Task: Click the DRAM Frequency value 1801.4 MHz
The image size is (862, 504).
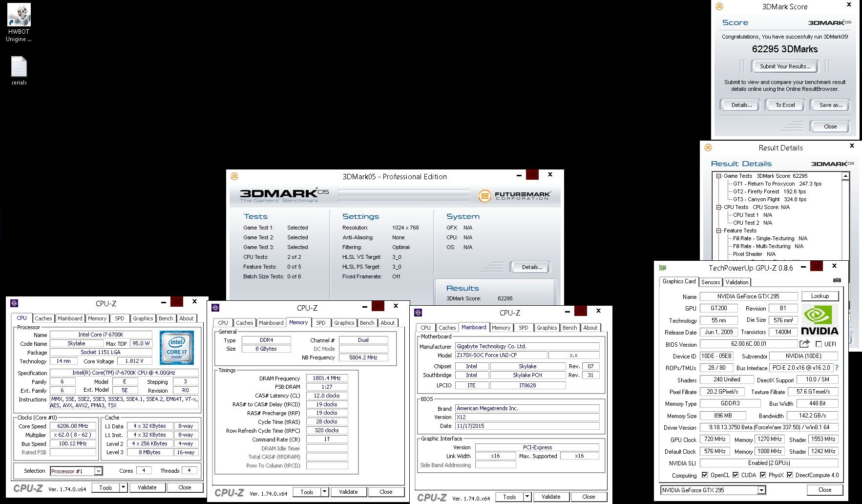Action: click(327, 378)
